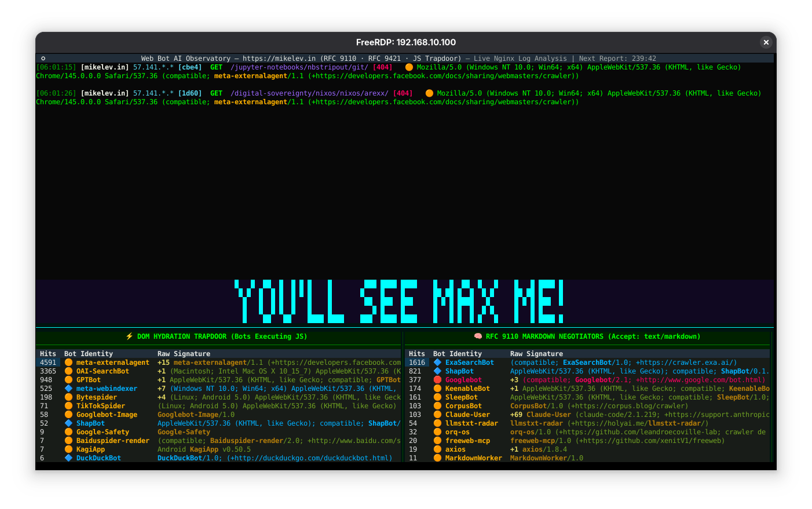Image resolution: width=812 pixels, height=509 pixels.
Task: Select the orange dot next to Bytespider
Action: pyautogui.click(x=68, y=397)
